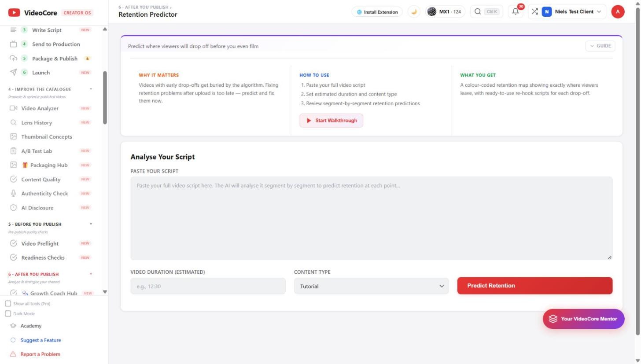Open the Content Quality tool
The height and width of the screenshot is (364, 641).
(x=50, y=179)
